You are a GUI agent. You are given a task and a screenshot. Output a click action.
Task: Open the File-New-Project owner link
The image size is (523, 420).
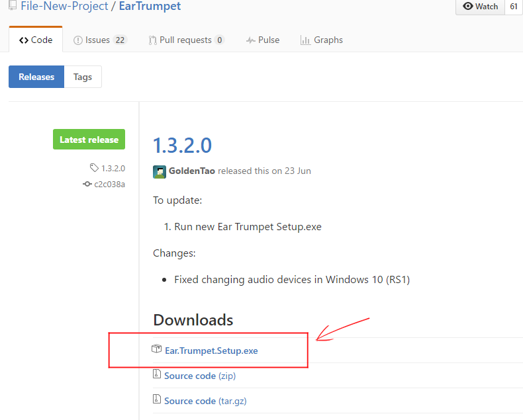pyautogui.click(x=64, y=6)
